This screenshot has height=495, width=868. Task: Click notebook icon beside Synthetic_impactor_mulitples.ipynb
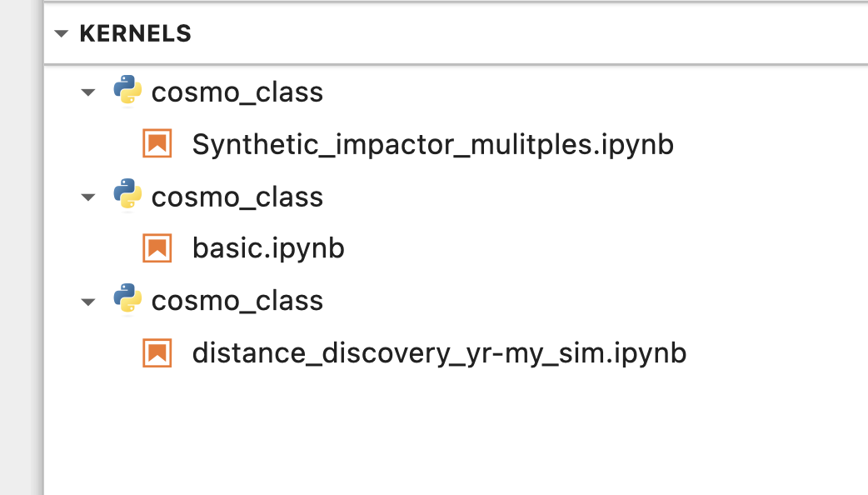(157, 144)
